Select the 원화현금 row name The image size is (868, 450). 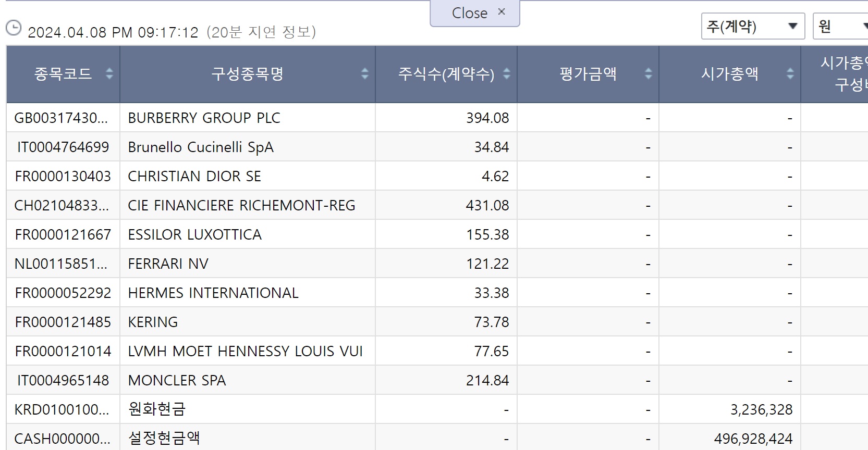click(157, 409)
